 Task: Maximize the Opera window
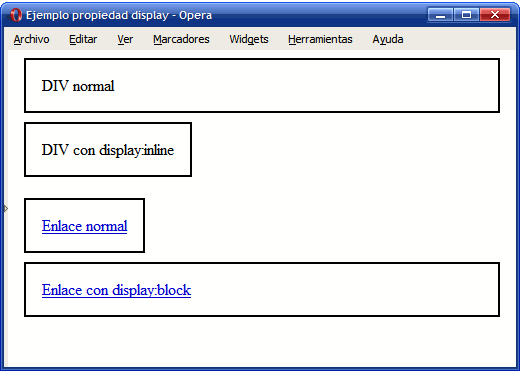point(466,15)
